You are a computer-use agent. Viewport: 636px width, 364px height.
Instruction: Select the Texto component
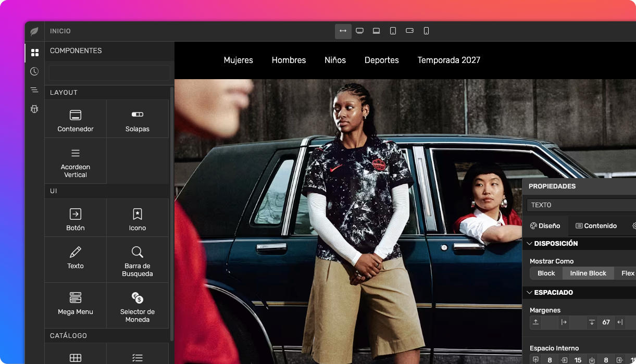click(x=76, y=260)
